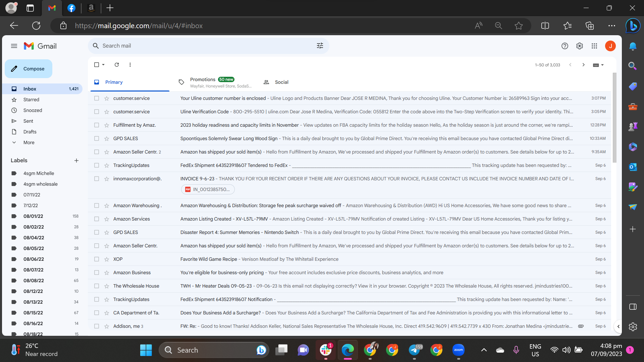Screen dimensions: 644x362
Task: Open Edge tab actions menu
Action: [x=30, y=8]
